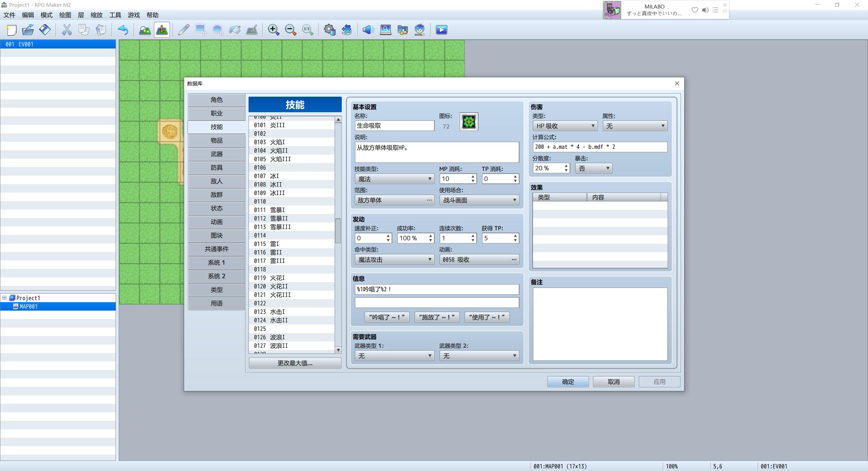Image resolution: width=868 pixels, height=471 pixels.
Task: Open the skill icon picker thumbnail
Action: pyautogui.click(x=469, y=122)
